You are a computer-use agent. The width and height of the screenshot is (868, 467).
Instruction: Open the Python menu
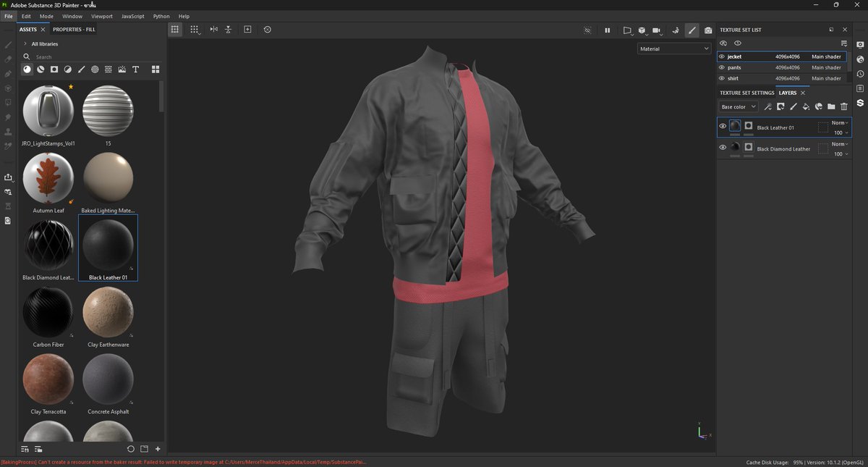pos(161,16)
